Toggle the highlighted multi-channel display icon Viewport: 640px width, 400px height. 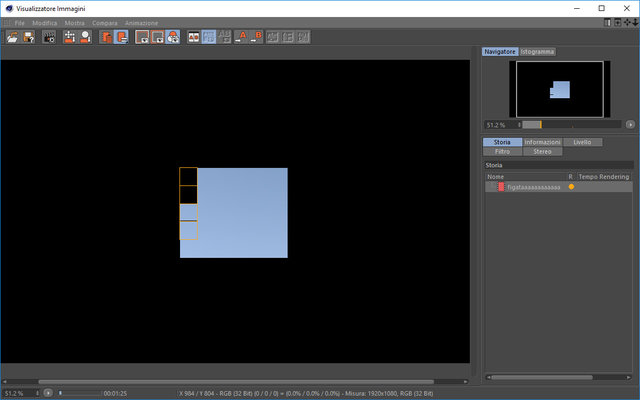pyautogui.click(x=173, y=37)
